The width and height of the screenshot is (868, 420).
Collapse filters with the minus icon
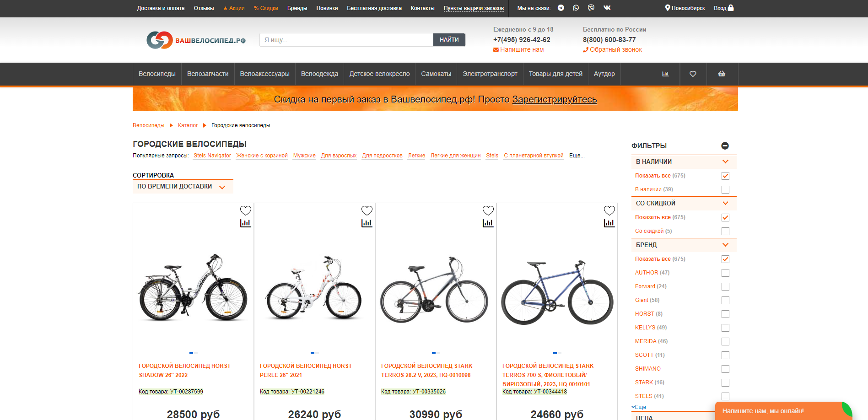pos(725,145)
